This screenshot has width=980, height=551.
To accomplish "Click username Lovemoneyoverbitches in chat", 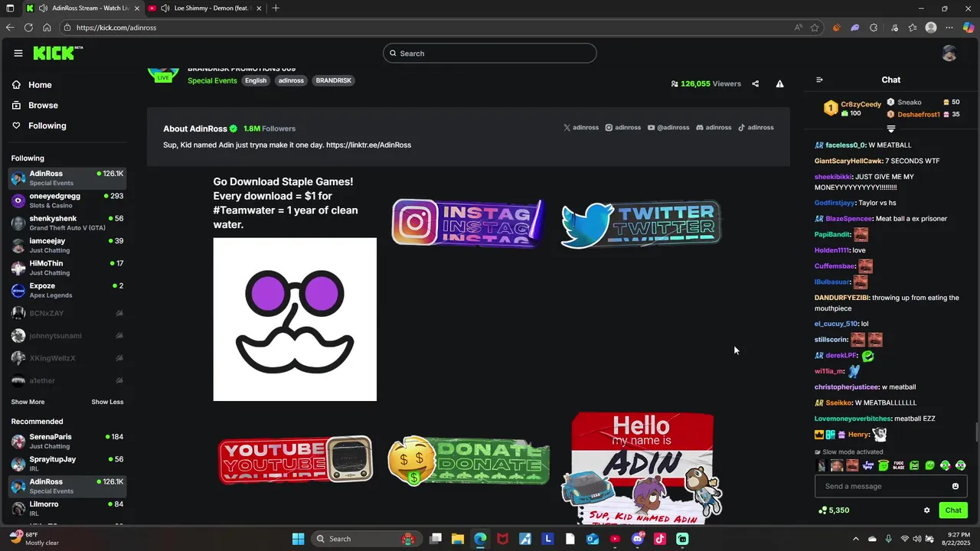I will [x=853, y=419].
